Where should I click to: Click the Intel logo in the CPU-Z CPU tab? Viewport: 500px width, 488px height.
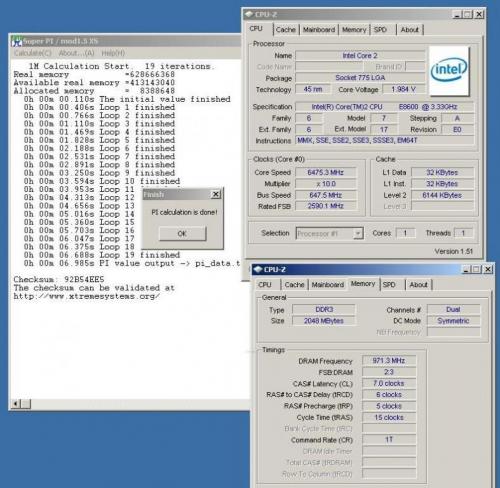tap(449, 70)
